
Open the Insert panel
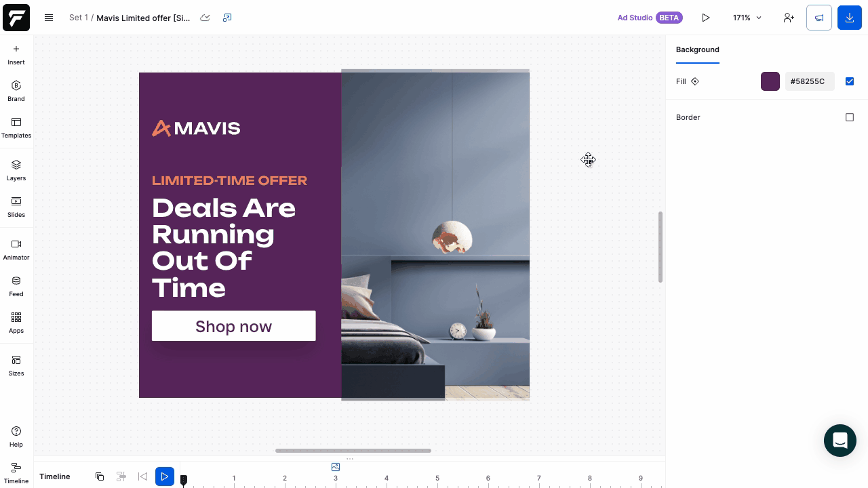point(16,54)
